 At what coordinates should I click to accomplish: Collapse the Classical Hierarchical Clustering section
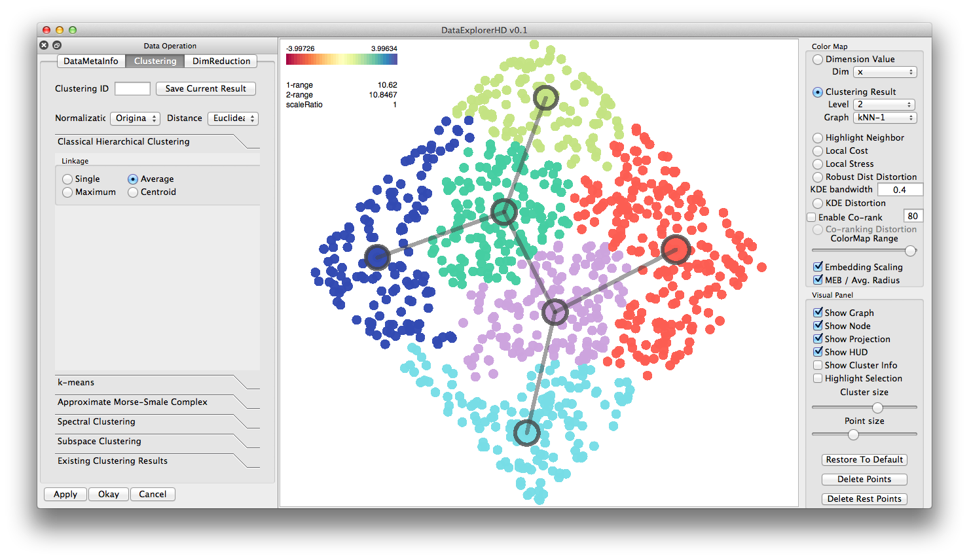tap(157, 142)
